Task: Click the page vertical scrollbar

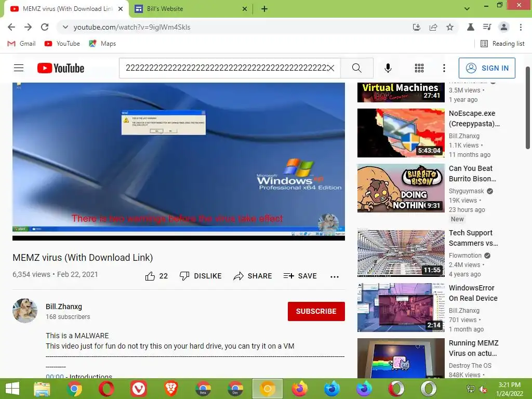Action: pos(528,108)
